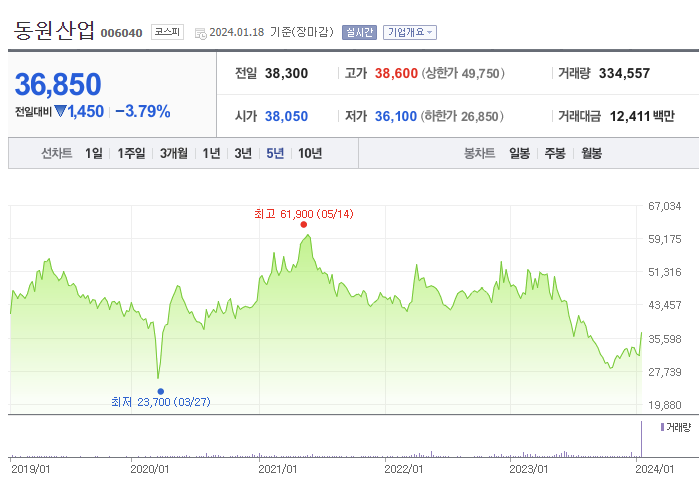699x487 pixels.
Task: Click the -3.79% change rate
Action: coord(143,111)
